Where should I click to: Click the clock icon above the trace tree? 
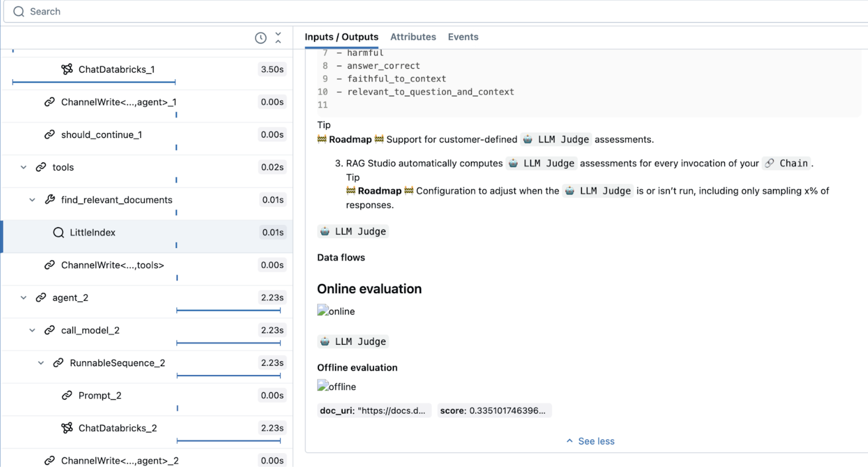[260, 38]
